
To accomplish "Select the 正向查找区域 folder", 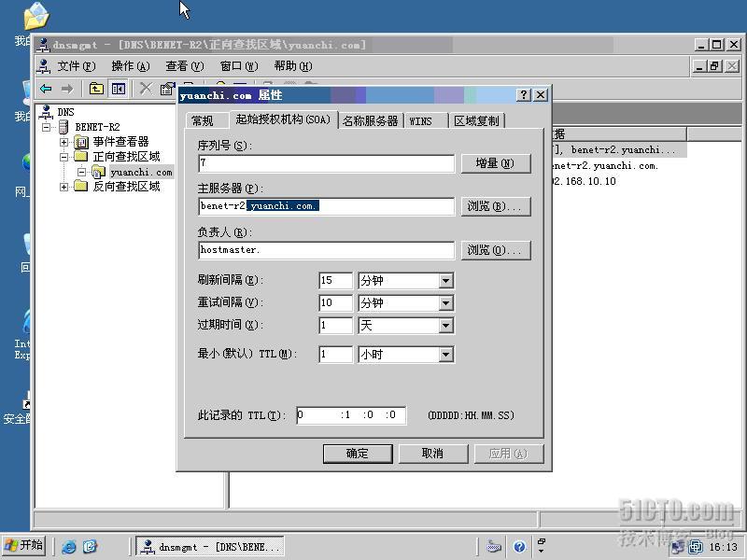I will pyautogui.click(x=126, y=157).
